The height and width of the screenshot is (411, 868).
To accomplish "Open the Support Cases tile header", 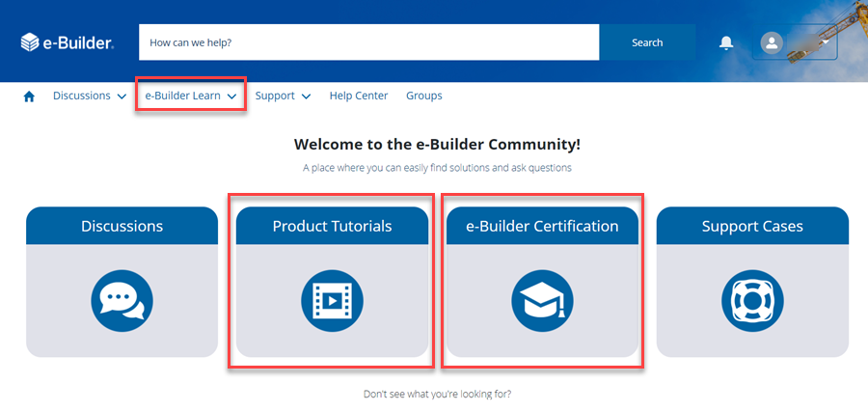I will click(x=752, y=227).
